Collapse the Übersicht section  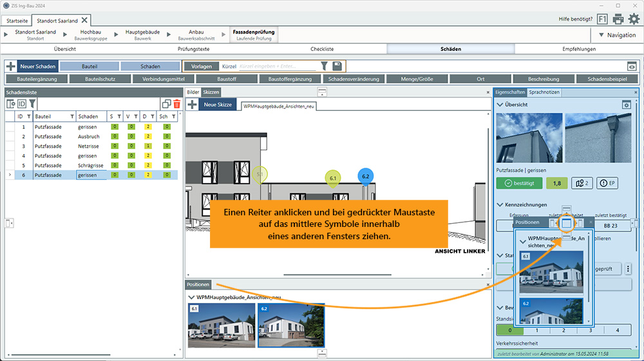point(500,104)
